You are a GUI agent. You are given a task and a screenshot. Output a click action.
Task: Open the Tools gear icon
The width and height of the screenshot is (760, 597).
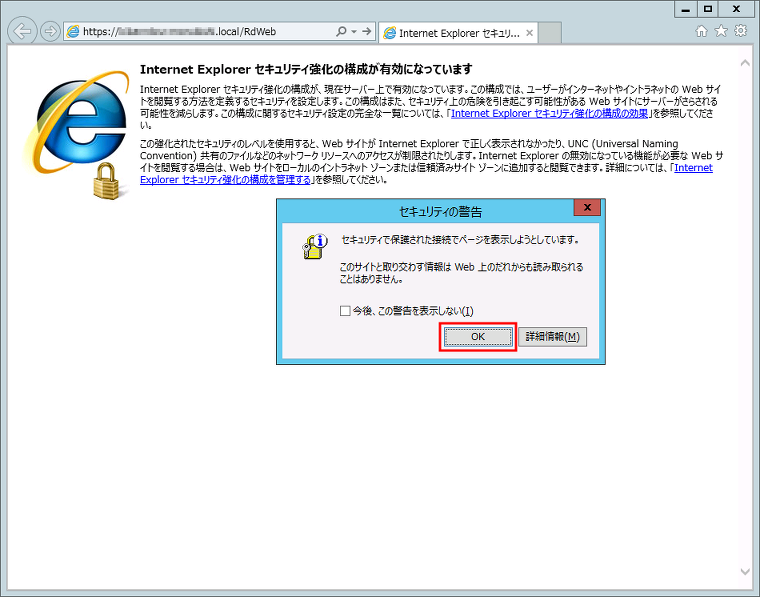tap(741, 31)
